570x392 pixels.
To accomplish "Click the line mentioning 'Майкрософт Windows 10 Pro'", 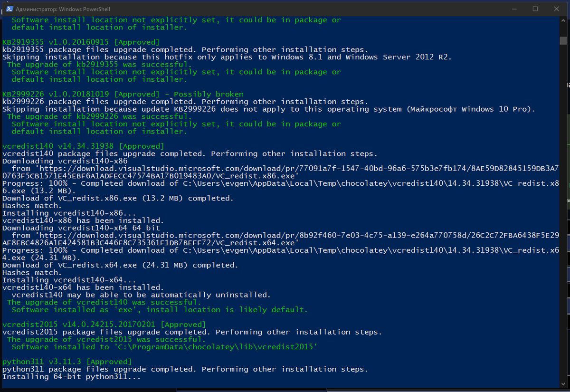I will (269, 109).
